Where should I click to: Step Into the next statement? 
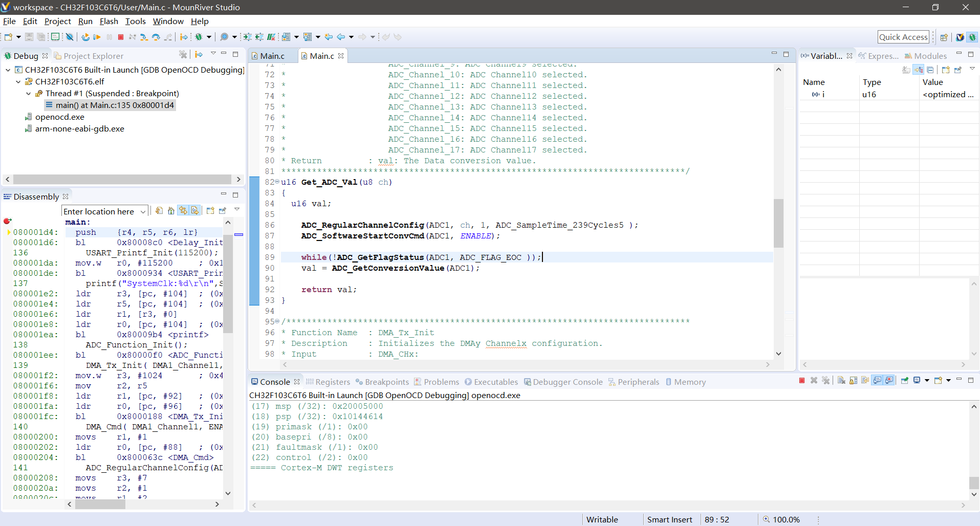[x=144, y=37]
